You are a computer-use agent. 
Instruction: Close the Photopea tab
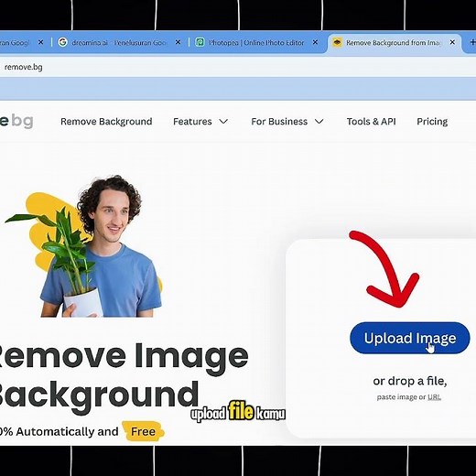315,42
